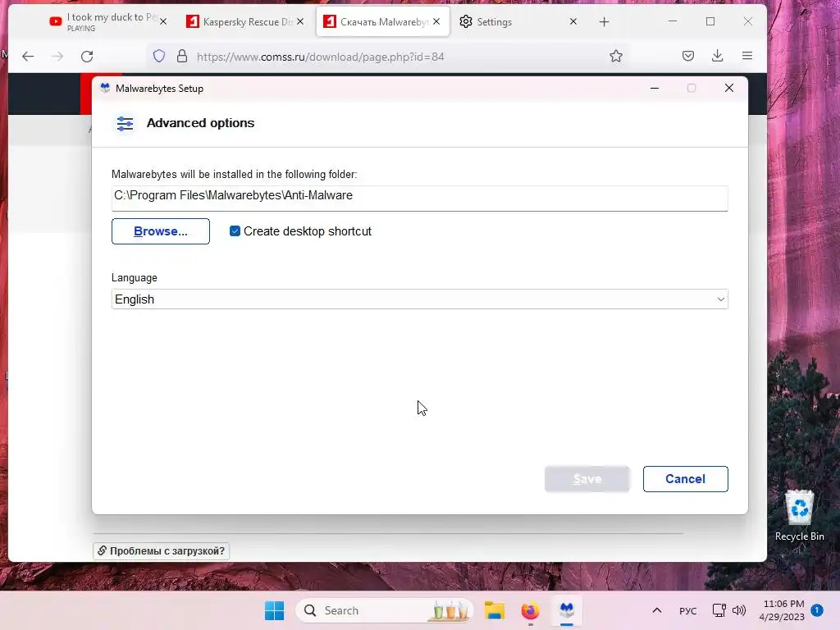Close the Kaspersky Rescue Disk tab
The width and height of the screenshot is (840, 630).
(300, 21)
